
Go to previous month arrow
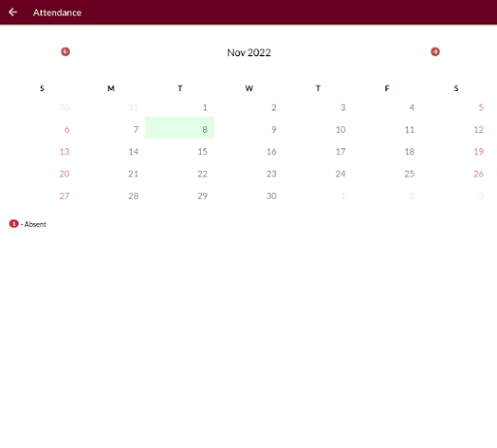pos(65,51)
